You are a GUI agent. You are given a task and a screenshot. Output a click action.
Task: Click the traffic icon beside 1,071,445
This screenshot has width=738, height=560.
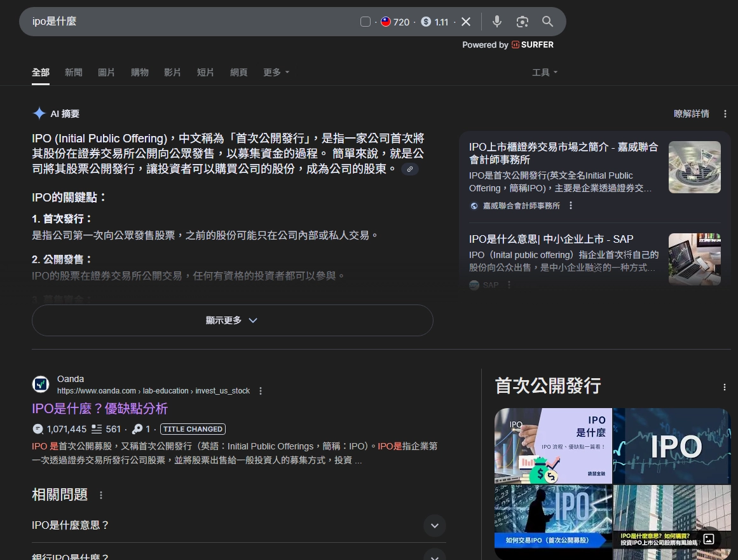click(x=38, y=429)
